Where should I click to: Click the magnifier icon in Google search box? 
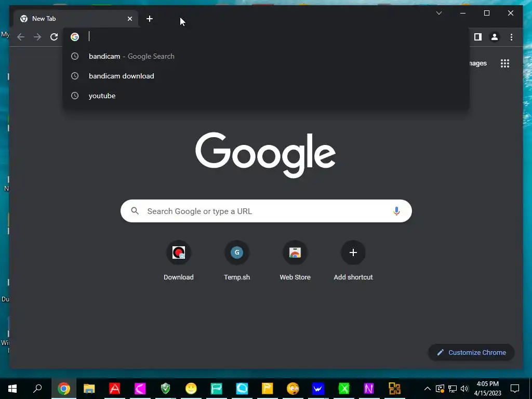click(x=135, y=211)
